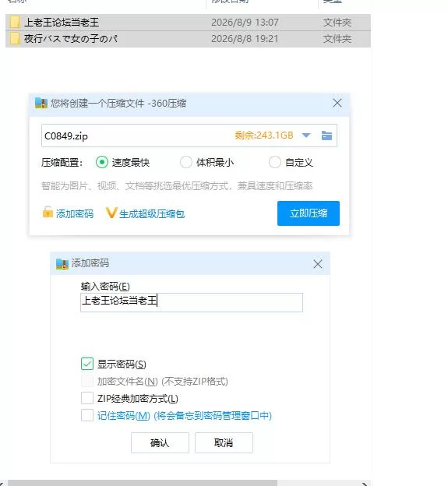The height and width of the screenshot is (486, 448).
Task: Click the orange V icon for 生成超级压缩包
Action: point(111,213)
